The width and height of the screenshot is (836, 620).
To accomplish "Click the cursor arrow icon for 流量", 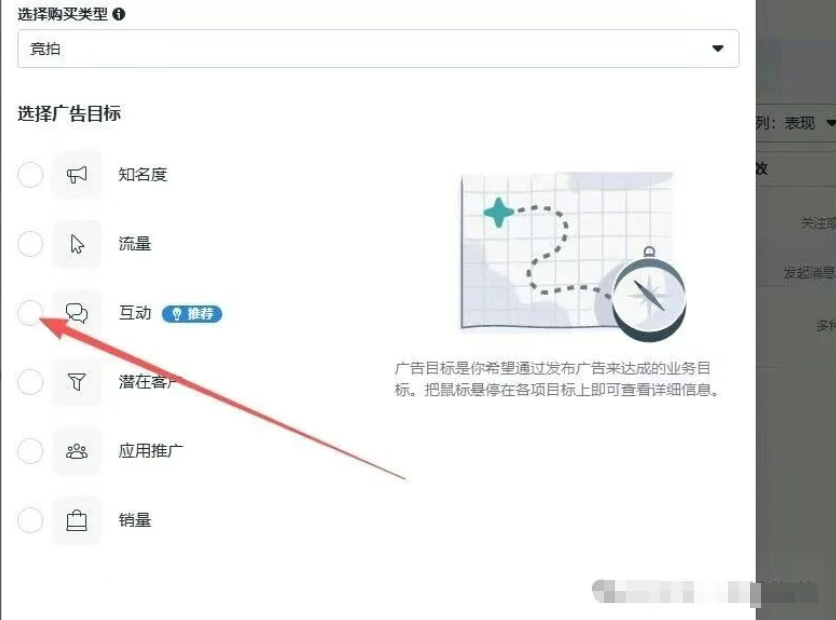I will coord(77,244).
